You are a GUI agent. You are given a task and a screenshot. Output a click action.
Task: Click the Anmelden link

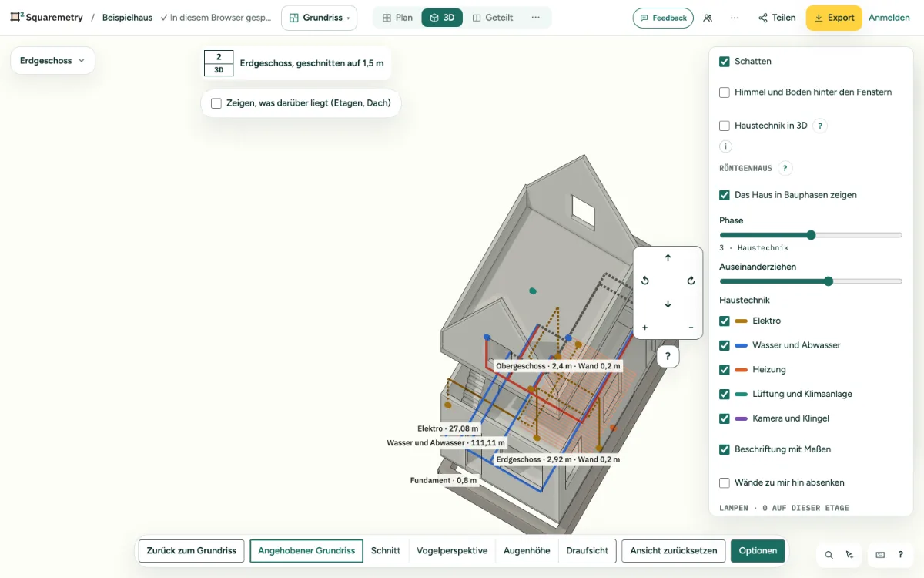coord(889,18)
